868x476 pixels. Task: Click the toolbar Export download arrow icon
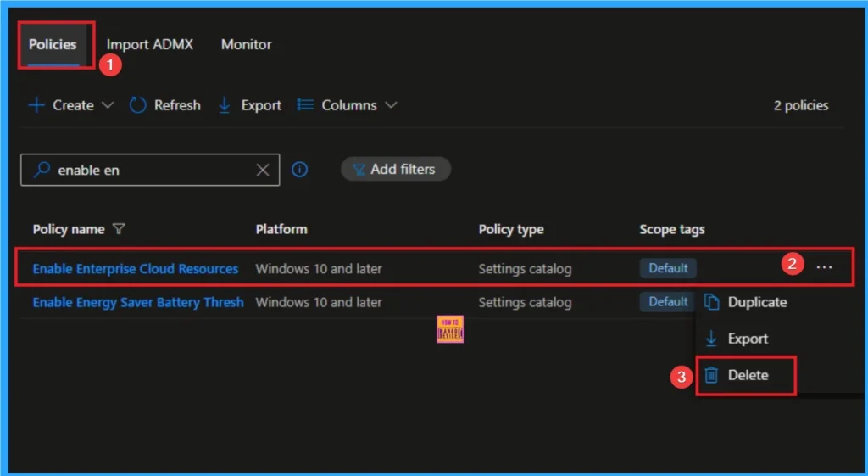224,105
